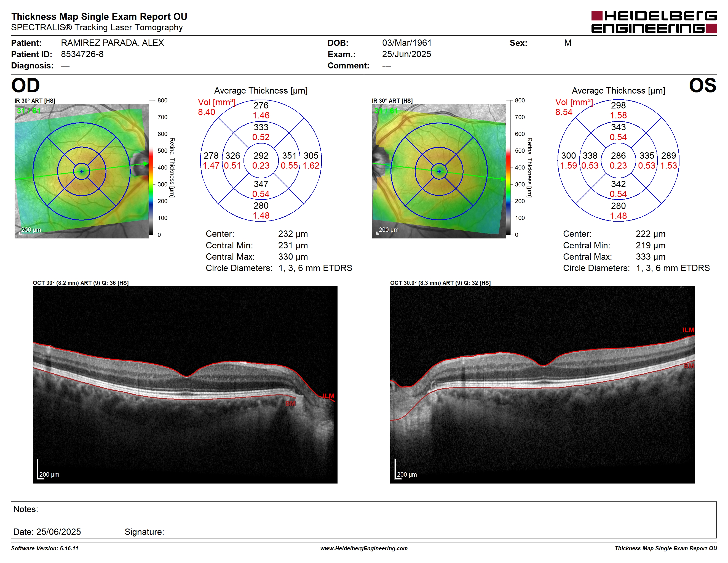Viewport: 728px width, 563px height.
Task: Click the OS retina thickness color scale bar
Action: point(508,168)
